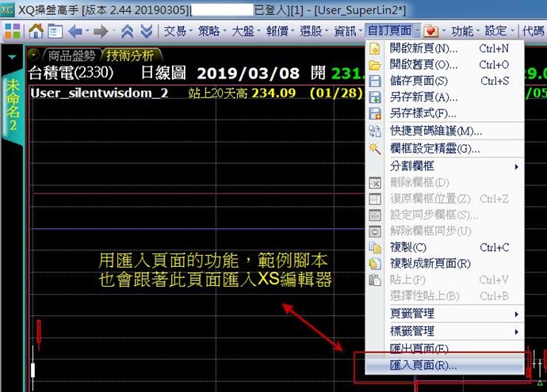The image size is (547, 392).
Task: Click 複製成新頁面(R) menu item
Action: click(x=430, y=264)
